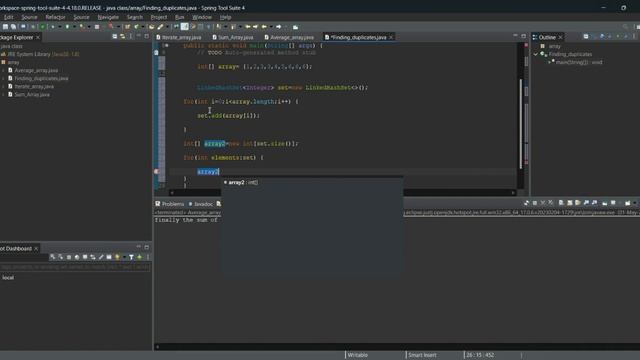This screenshot has width=640, height=360.
Task: Click the highlighted array2 declaration in code
Action: pyautogui.click(x=215, y=144)
